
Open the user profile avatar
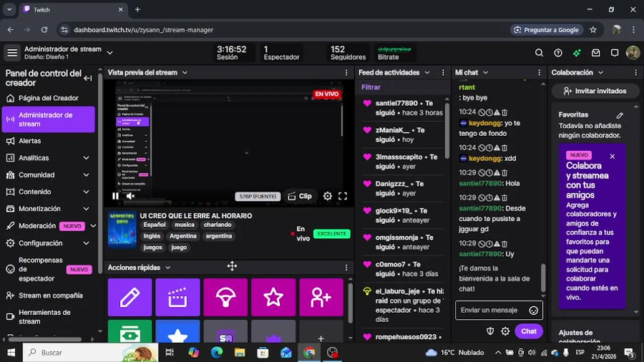(633, 53)
